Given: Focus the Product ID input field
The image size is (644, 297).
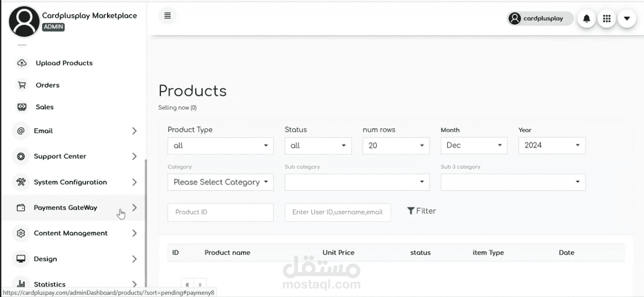Looking at the screenshot, I should click(220, 212).
